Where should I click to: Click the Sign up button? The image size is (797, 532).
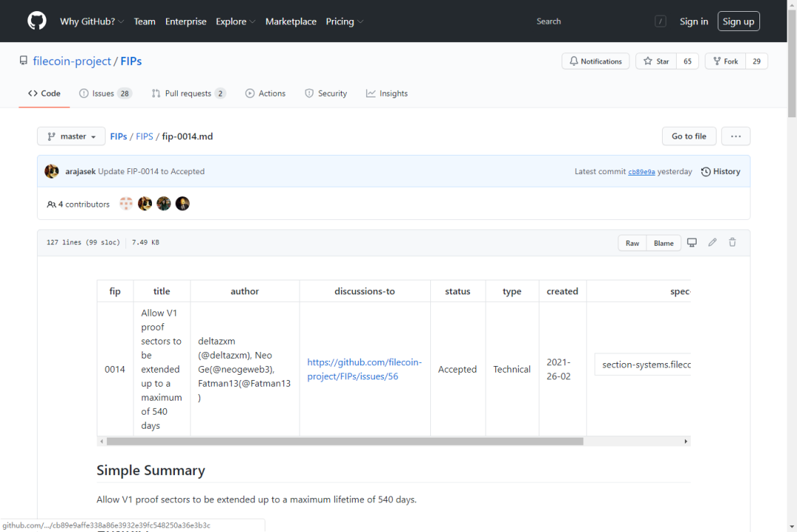tap(739, 21)
